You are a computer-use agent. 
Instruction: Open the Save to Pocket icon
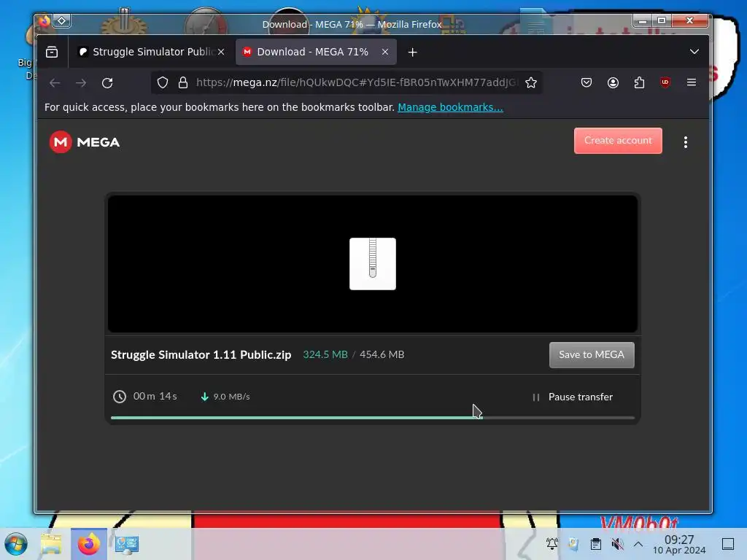(587, 83)
